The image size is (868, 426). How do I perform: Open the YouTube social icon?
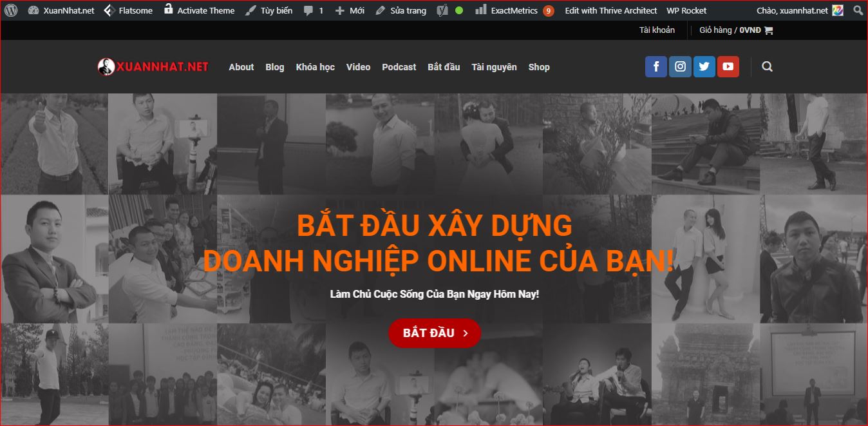coord(728,66)
